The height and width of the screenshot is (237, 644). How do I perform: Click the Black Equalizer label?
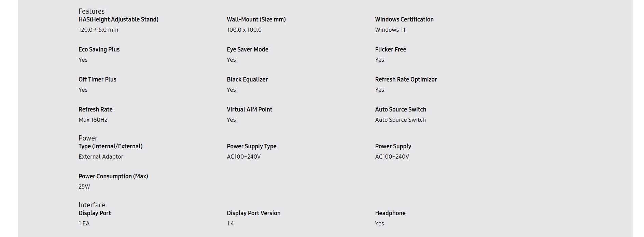(x=247, y=79)
